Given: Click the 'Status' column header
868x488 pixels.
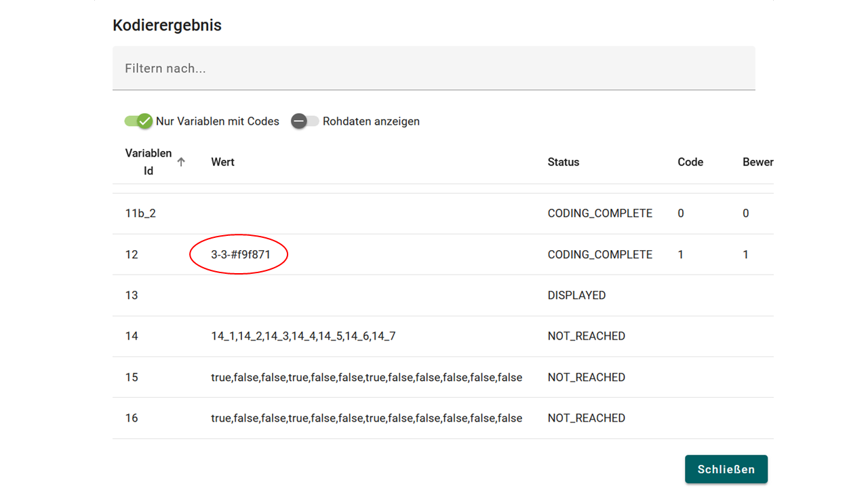Looking at the screenshot, I should click(564, 162).
